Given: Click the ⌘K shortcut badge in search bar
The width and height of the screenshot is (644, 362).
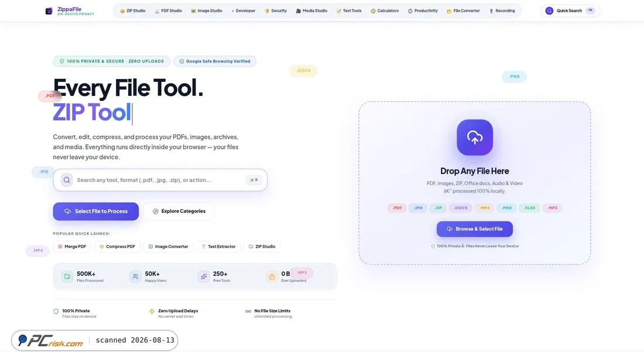Looking at the screenshot, I should pos(254,180).
